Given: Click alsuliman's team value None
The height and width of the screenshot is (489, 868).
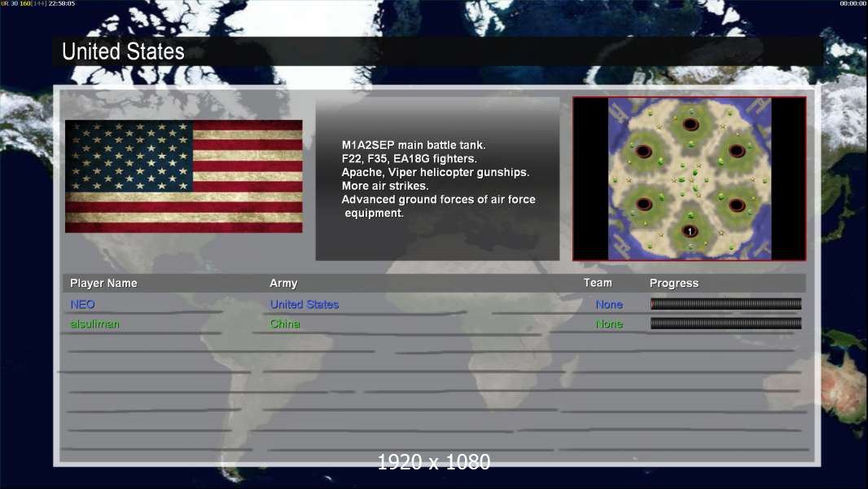Looking at the screenshot, I should tap(609, 324).
